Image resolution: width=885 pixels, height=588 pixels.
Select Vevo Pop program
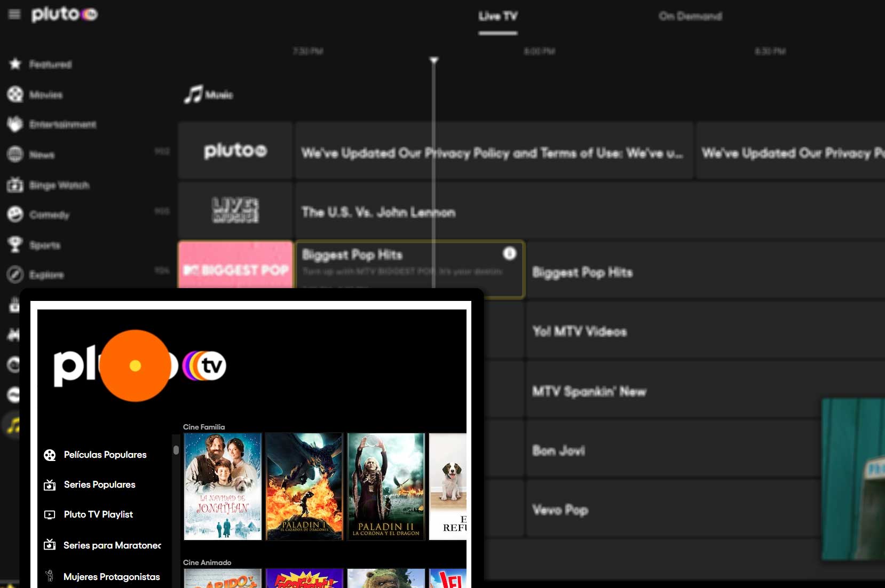pyautogui.click(x=674, y=508)
